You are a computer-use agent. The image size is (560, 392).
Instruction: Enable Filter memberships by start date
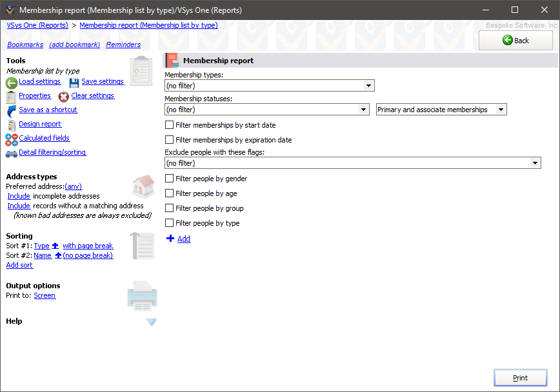169,124
